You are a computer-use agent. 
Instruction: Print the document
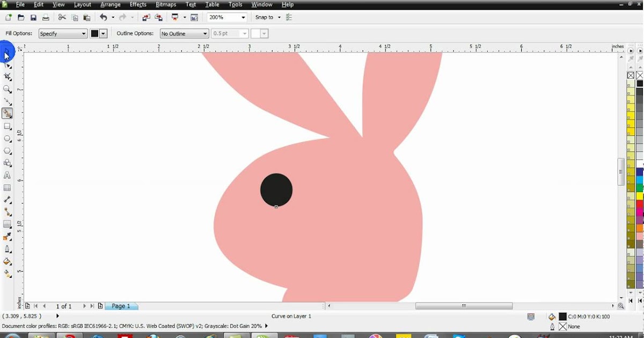pos(46,18)
